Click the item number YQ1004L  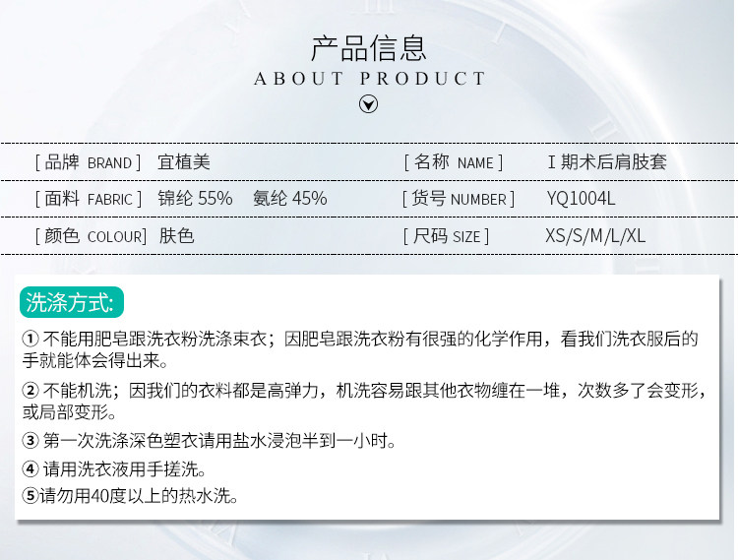581,199
